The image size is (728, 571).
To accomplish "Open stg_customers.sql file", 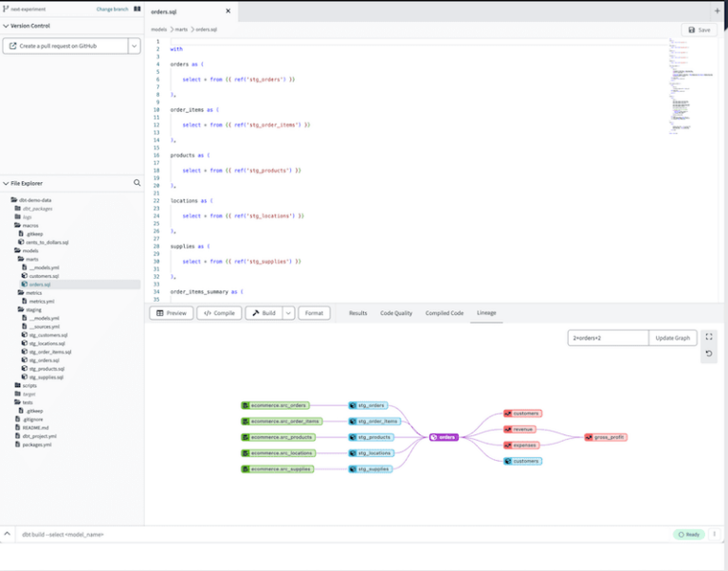I will 45,335.
